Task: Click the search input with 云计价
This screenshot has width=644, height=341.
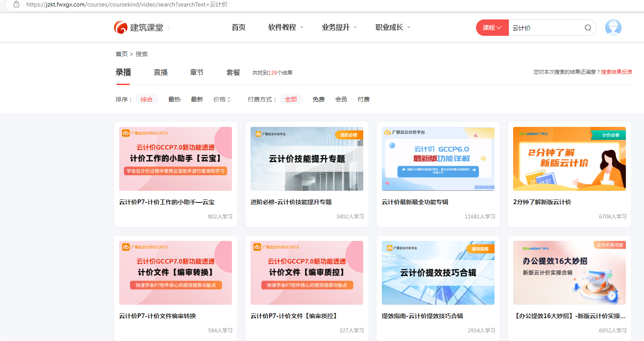Action: tap(546, 28)
